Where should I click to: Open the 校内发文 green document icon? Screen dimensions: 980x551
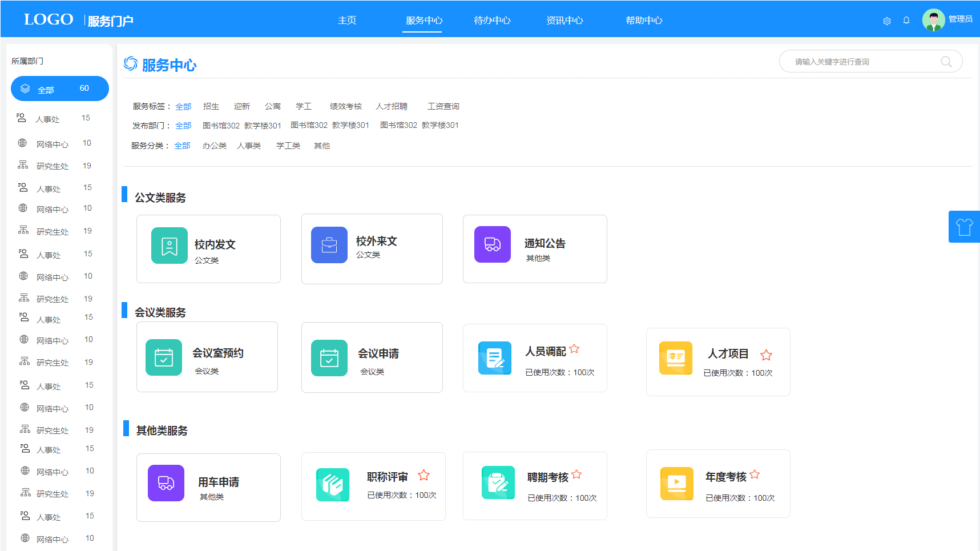[170, 246]
